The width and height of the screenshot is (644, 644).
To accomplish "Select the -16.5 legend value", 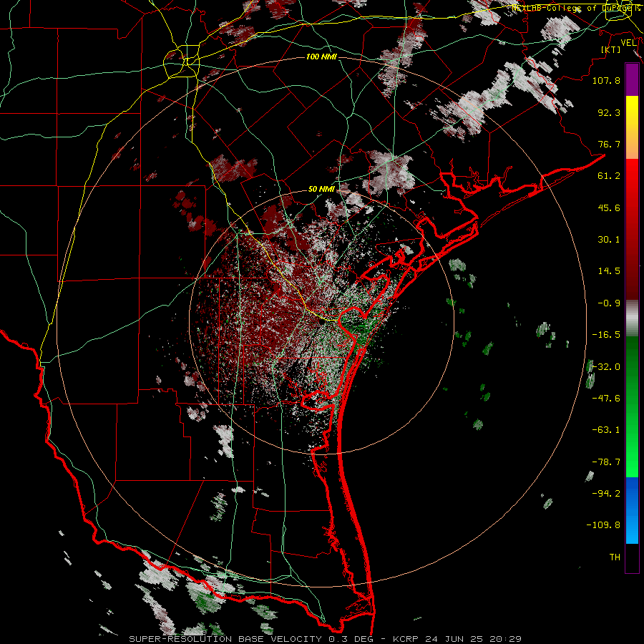I will pyautogui.click(x=606, y=335).
